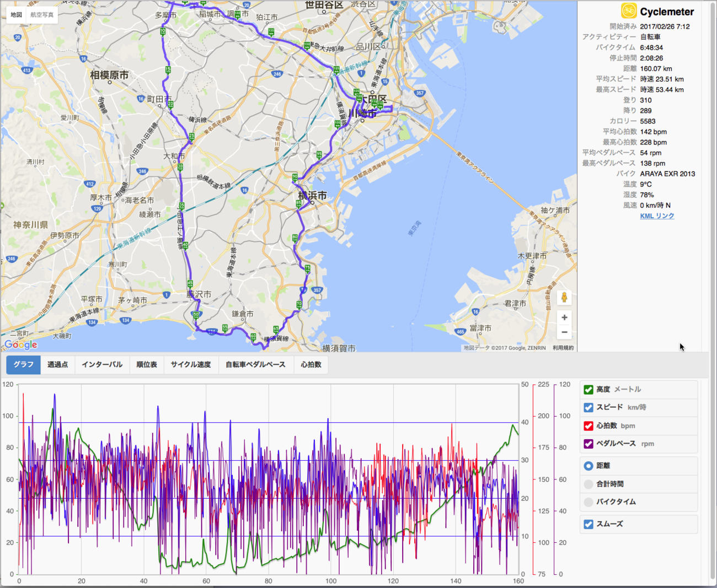
Task: Click the カロリー 5583 value
Action: pyautogui.click(x=648, y=121)
